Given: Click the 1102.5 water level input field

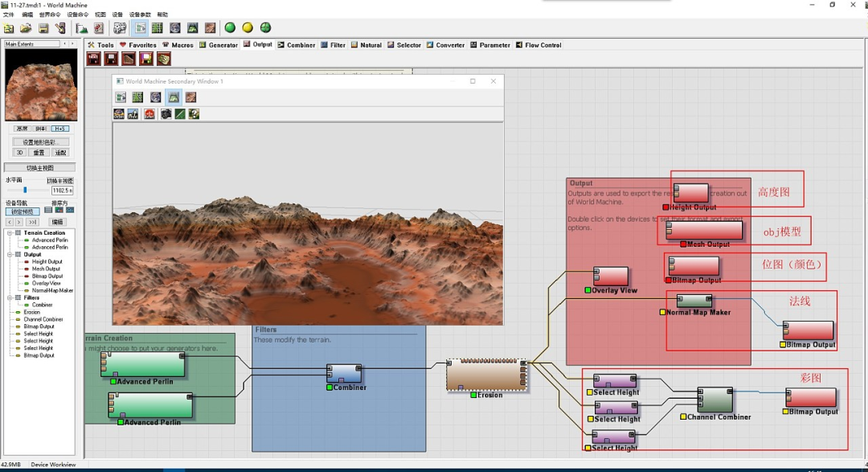Looking at the screenshot, I should coord(62,190).
